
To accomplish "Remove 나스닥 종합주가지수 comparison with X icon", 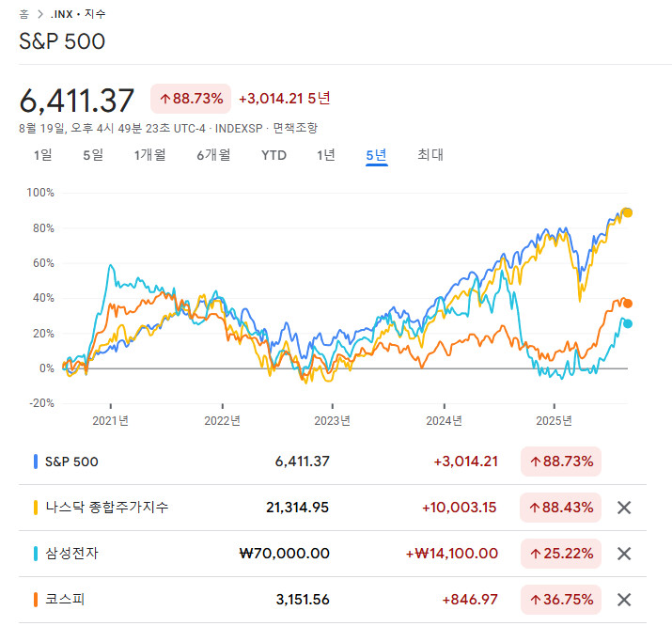I will click(623, 508).
